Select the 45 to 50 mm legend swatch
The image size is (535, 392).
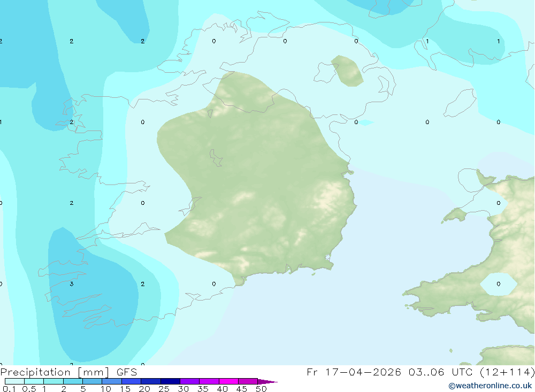pos(248,381)
